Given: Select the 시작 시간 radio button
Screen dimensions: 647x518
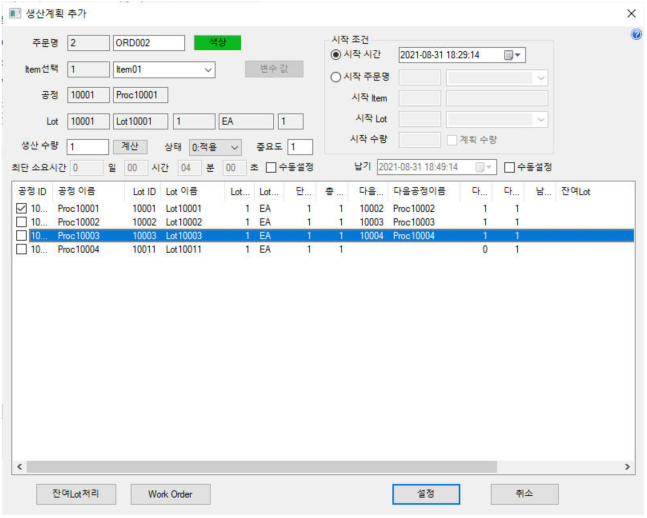Looking at the screenshot, I should point(336,56).
